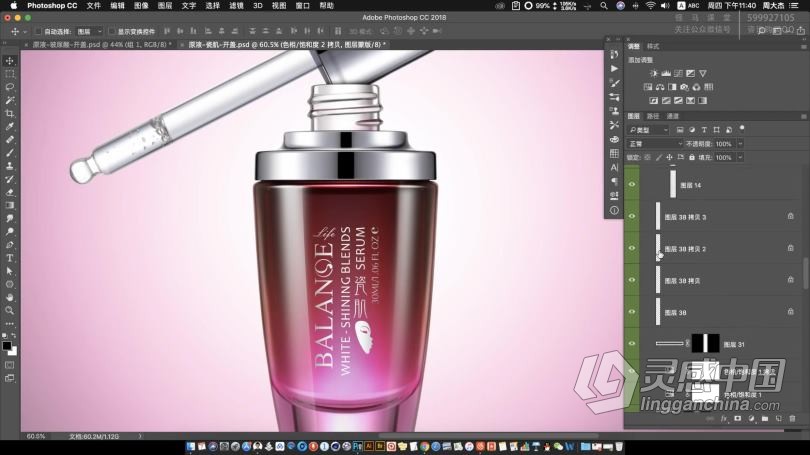Hide layer 图层 38 拷贝 2
Image resolution: width=810 pixels, height=455 pixels.
pos(632,248)
